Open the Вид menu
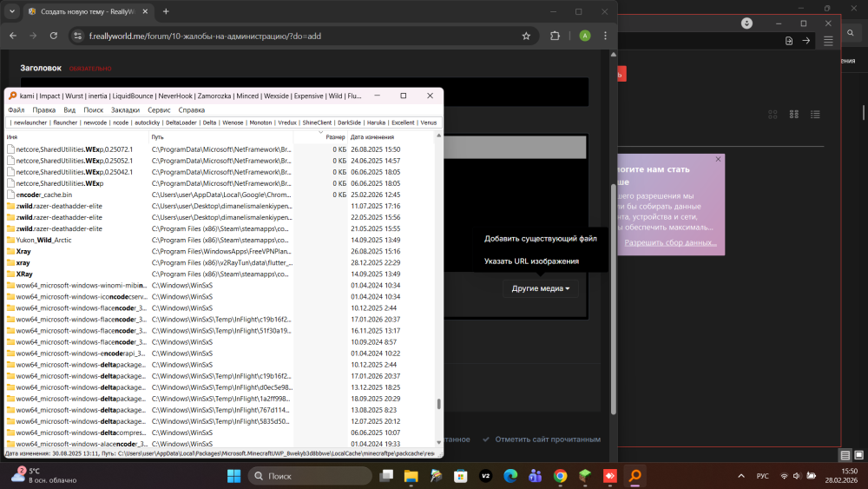868x489 pixels. click(69, 110)
